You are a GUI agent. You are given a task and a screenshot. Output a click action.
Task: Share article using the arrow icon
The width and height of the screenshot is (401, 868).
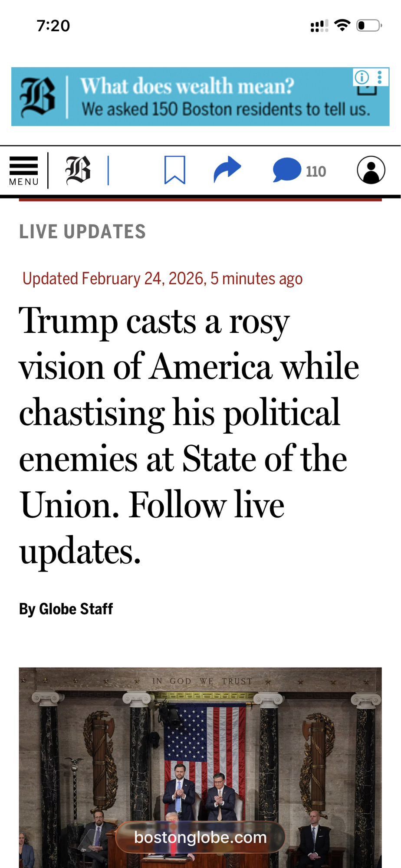pos(227,170)
